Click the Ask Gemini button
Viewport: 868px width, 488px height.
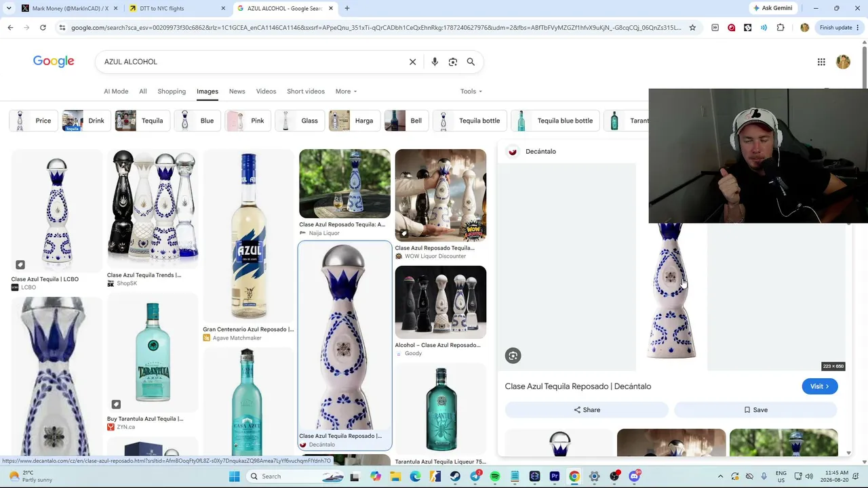772,8
